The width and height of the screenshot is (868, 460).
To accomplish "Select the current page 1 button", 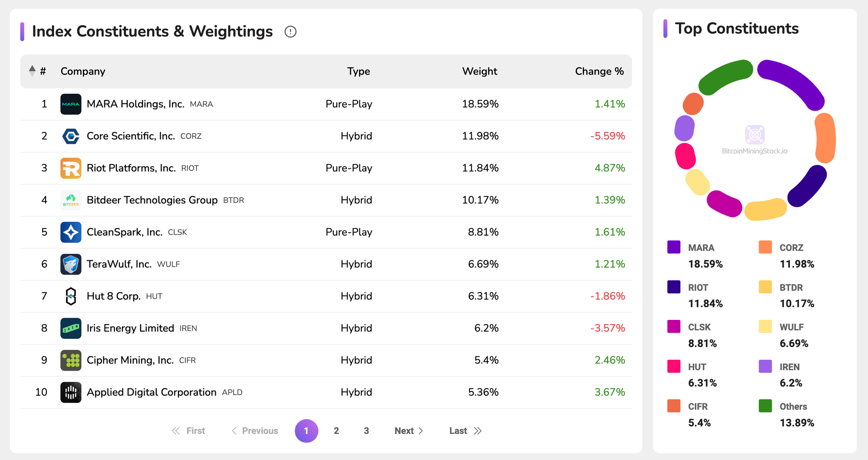I will (306, 431).
